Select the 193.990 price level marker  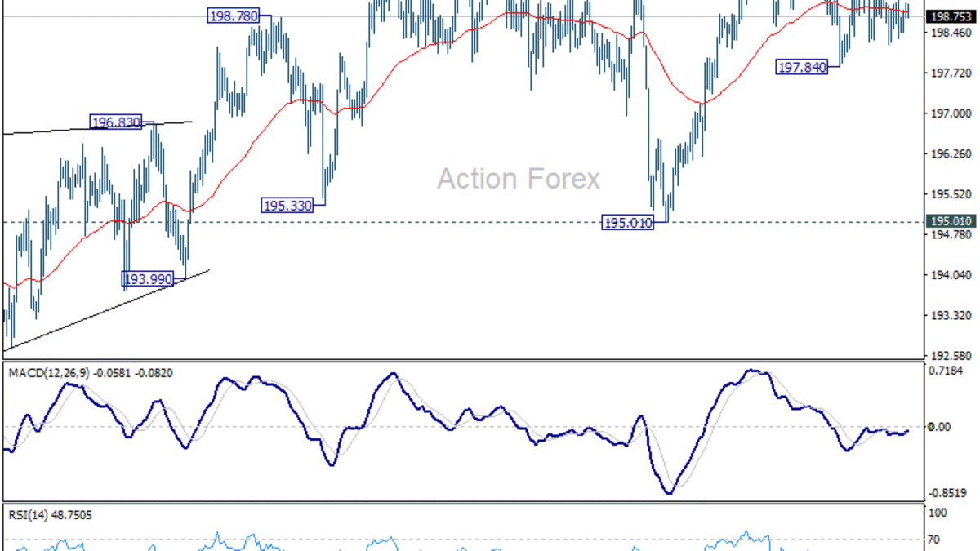148,279
